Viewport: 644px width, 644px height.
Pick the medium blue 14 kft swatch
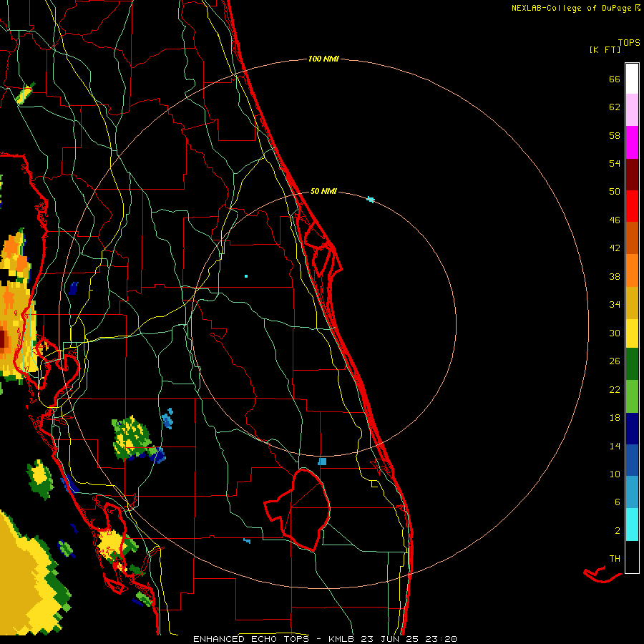(x=632, y=460)
